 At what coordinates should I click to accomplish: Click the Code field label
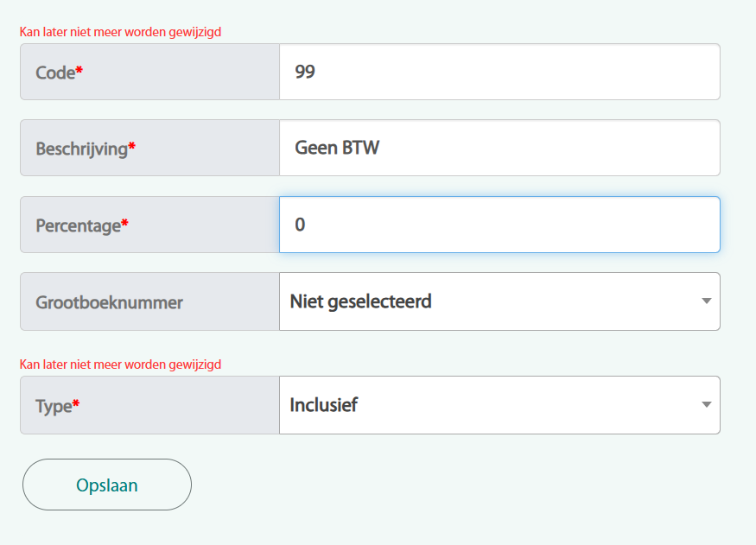55,73
